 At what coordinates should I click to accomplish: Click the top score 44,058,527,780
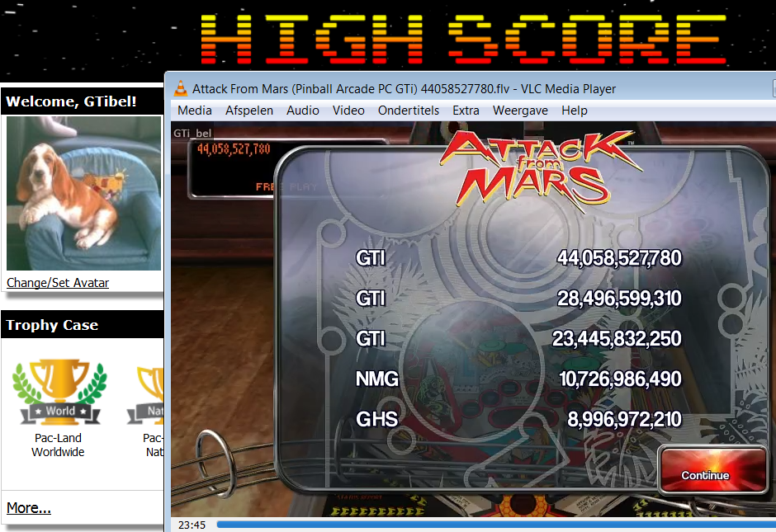619,258
